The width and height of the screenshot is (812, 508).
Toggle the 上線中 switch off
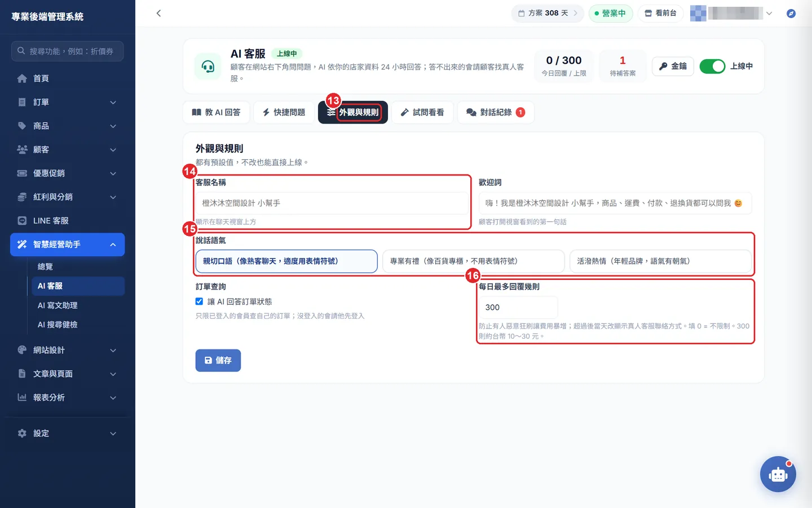pos(712,66)
